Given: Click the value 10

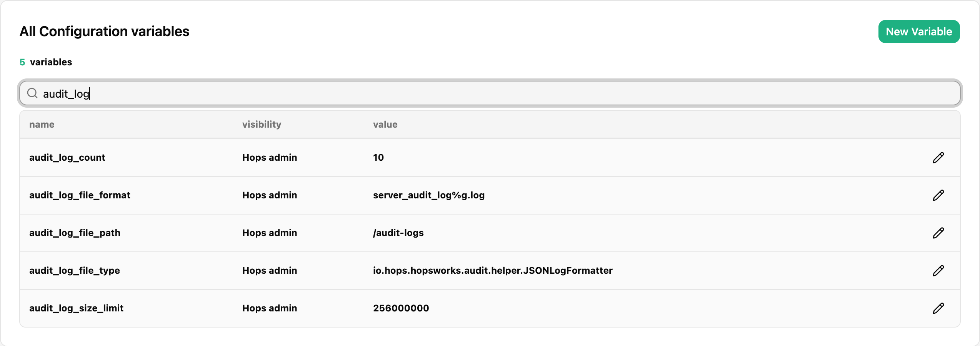Looking at the screenshot, I should [378, 158].
